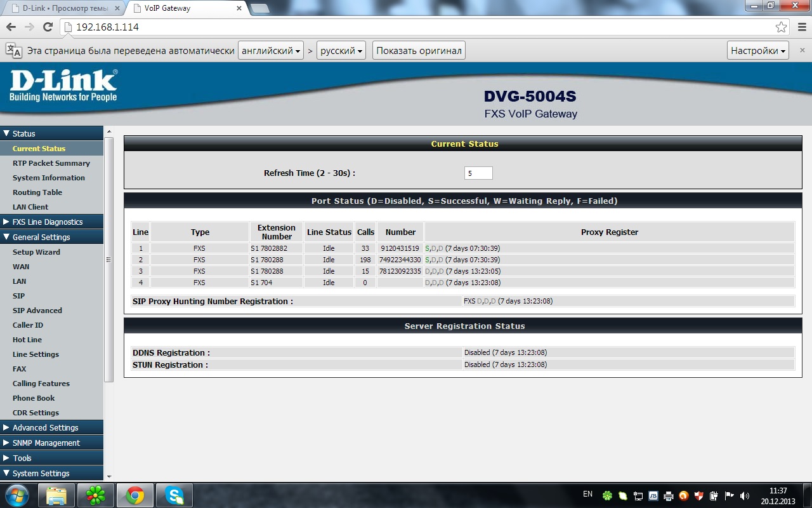This screenshot has height=508, width=812.
Task: Click the ICQ flower tray icon
Action: coord(608,495)
